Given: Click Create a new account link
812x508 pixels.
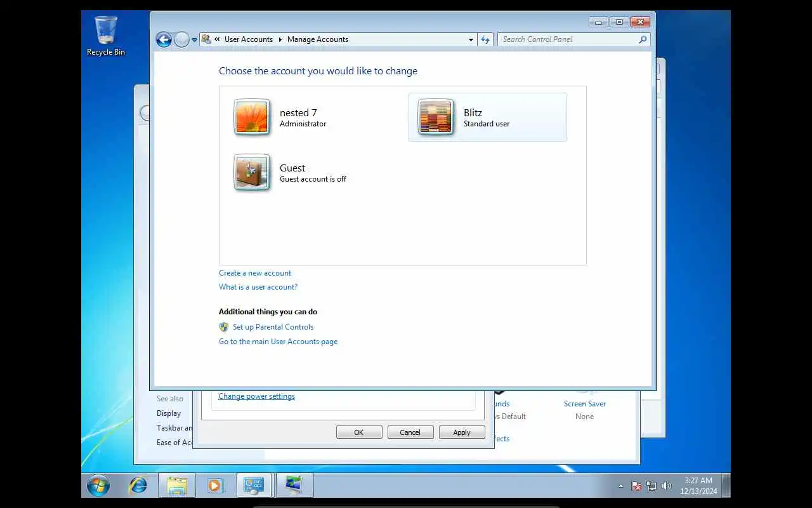Looking at the screenshot, I should (x=255, y=273).
